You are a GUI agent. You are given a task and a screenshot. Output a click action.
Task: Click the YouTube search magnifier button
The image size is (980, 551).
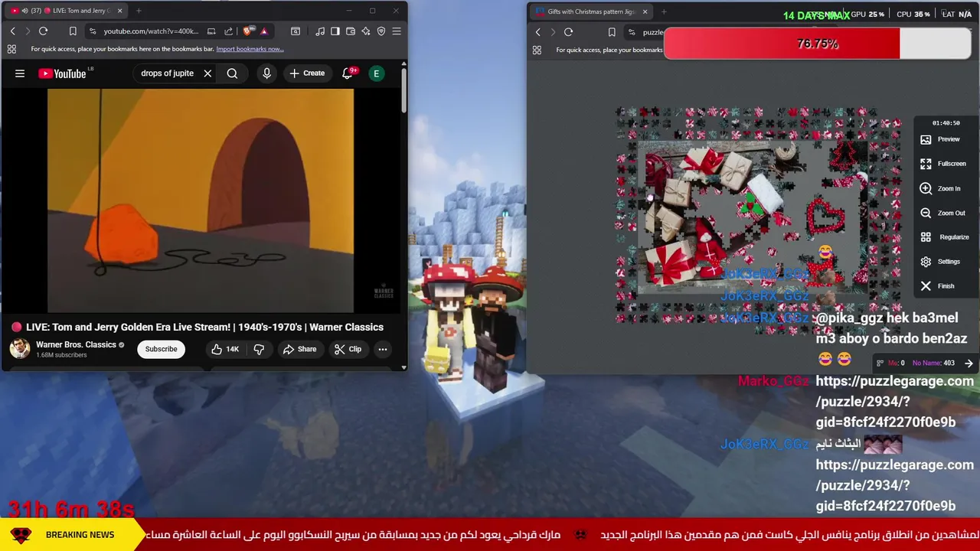(x=232, y=73)
